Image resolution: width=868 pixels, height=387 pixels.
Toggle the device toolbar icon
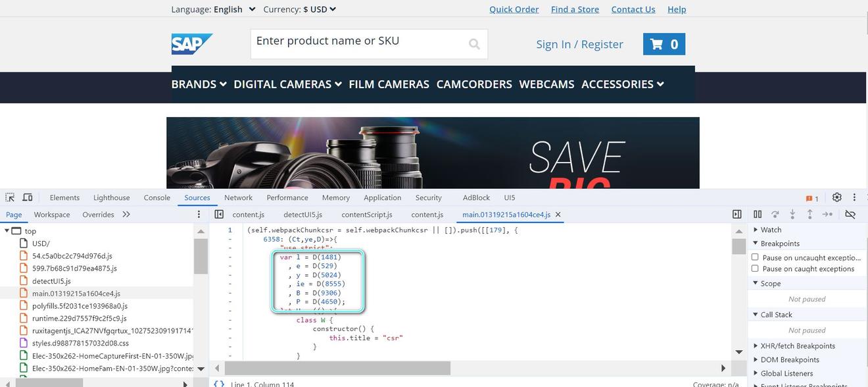[28, 197]
